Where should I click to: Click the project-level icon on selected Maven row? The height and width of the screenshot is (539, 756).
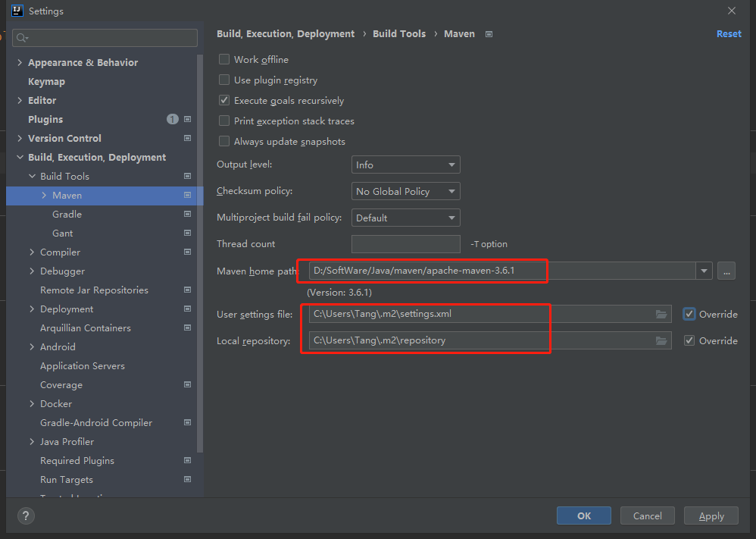click(188, 195)
